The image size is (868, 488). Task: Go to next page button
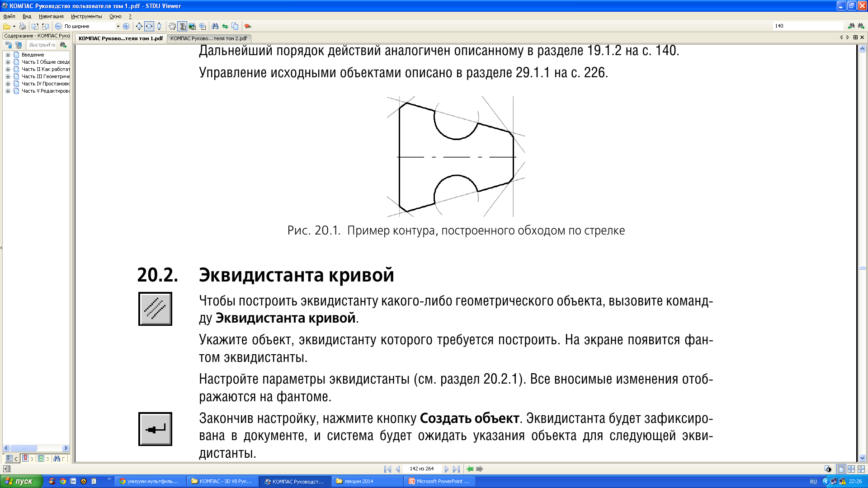[x=447, y=469]
